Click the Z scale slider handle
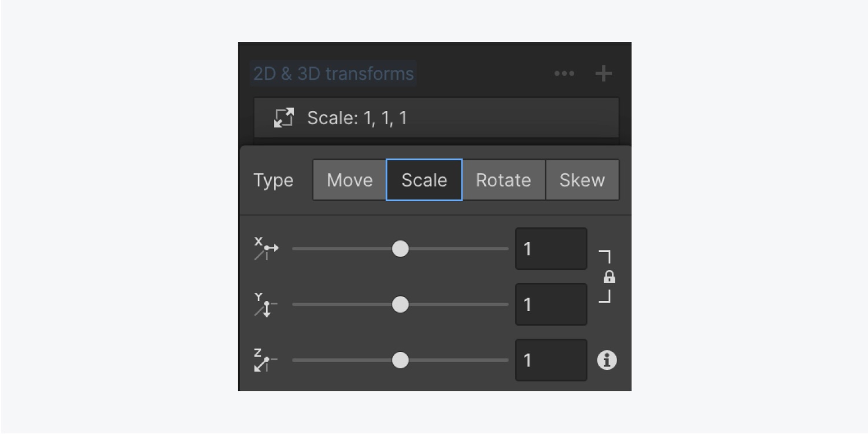 (x=400, y=360)
